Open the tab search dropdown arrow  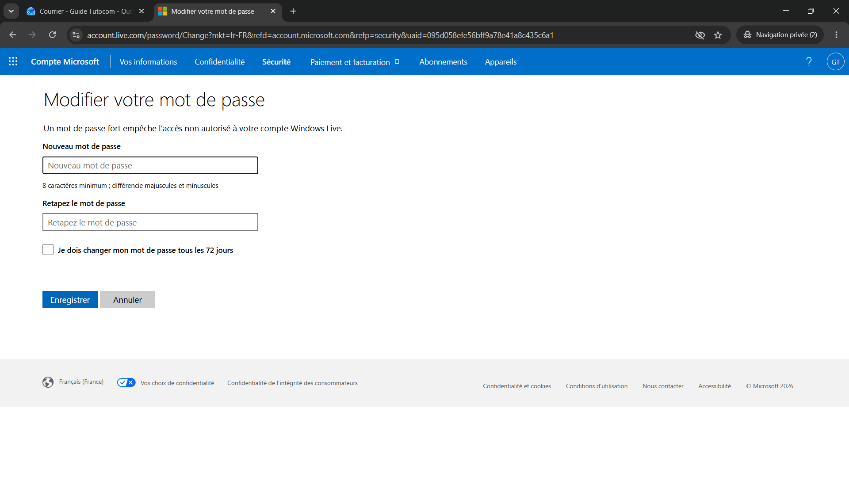coord(11,11)
